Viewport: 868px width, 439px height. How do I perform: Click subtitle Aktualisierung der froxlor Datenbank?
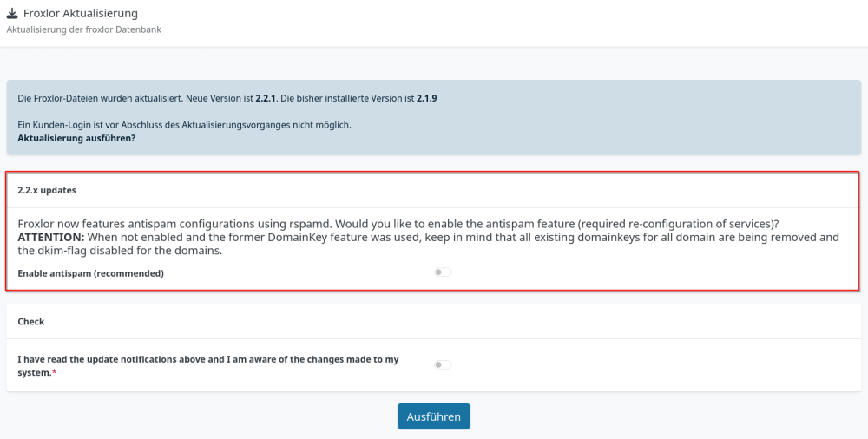pos(84,29)
